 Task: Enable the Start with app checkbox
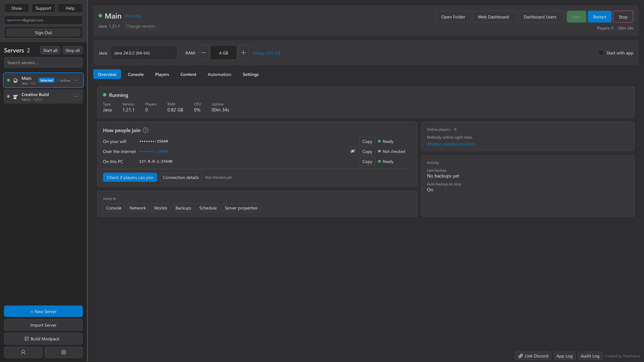coord(601,53)
